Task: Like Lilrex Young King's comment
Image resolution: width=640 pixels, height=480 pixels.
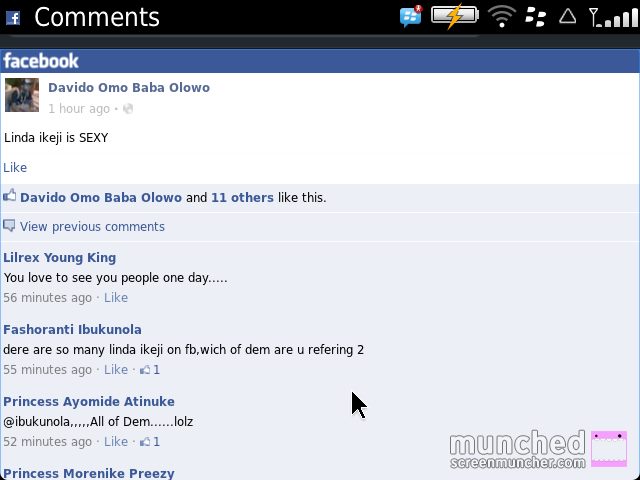Action: 116,298
